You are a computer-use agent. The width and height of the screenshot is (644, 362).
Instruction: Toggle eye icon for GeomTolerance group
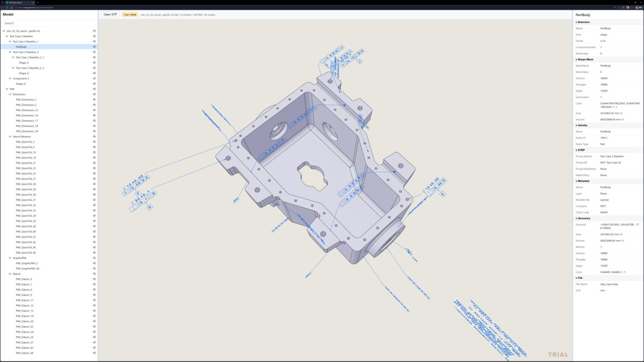pyautogui.click(x=94, y=137)
